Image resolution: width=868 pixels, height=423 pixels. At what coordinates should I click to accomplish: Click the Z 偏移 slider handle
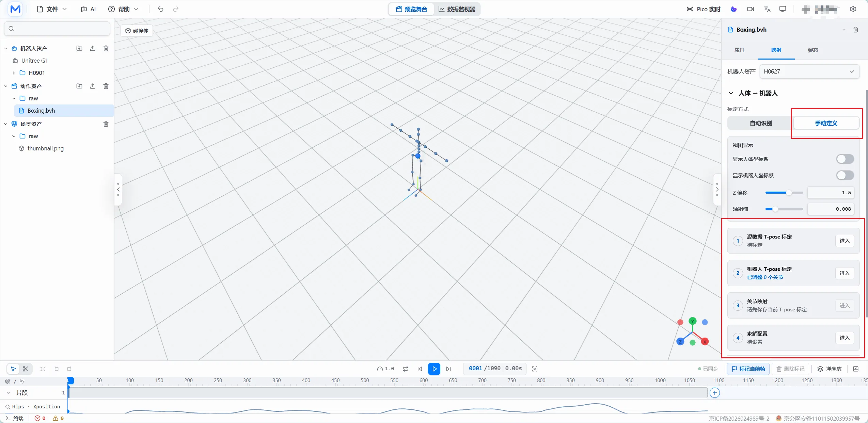tap(789, 193)
